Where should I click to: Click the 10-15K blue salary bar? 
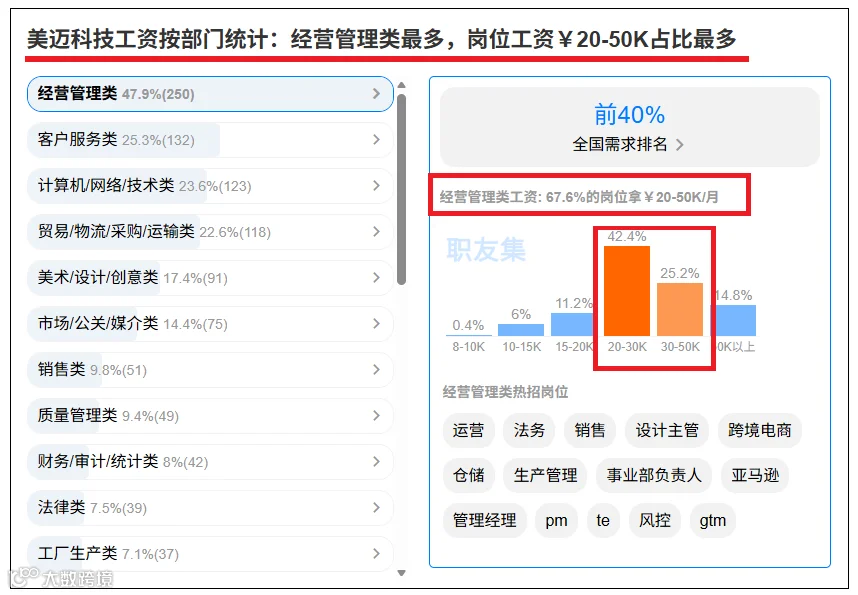point(521,330)
